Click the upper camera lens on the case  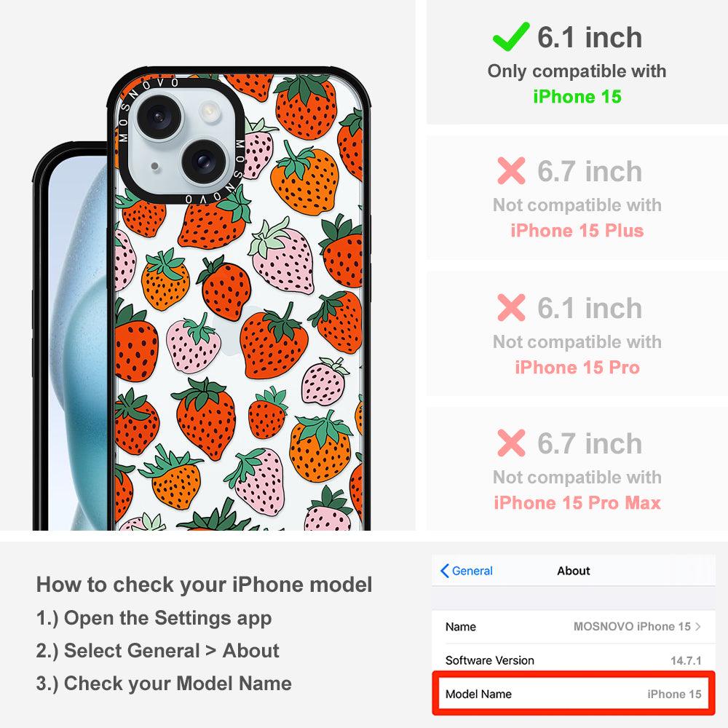point(159,116)
